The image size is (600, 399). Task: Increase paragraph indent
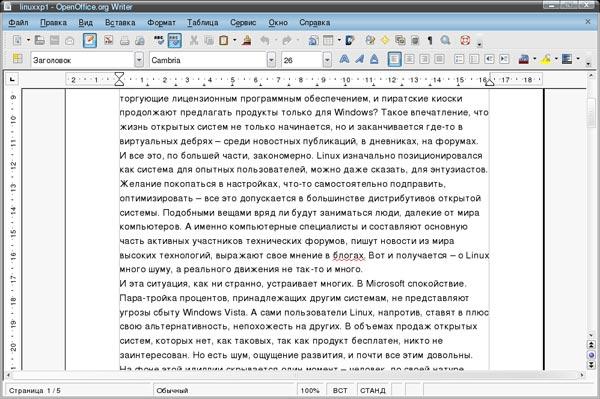pyautogui.click(x=504, y=59)
